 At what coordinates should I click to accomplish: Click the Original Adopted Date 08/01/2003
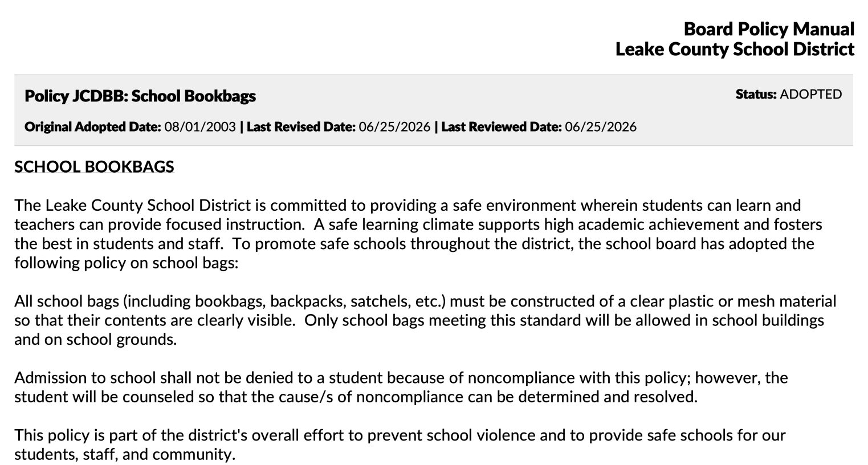[130, 127]
